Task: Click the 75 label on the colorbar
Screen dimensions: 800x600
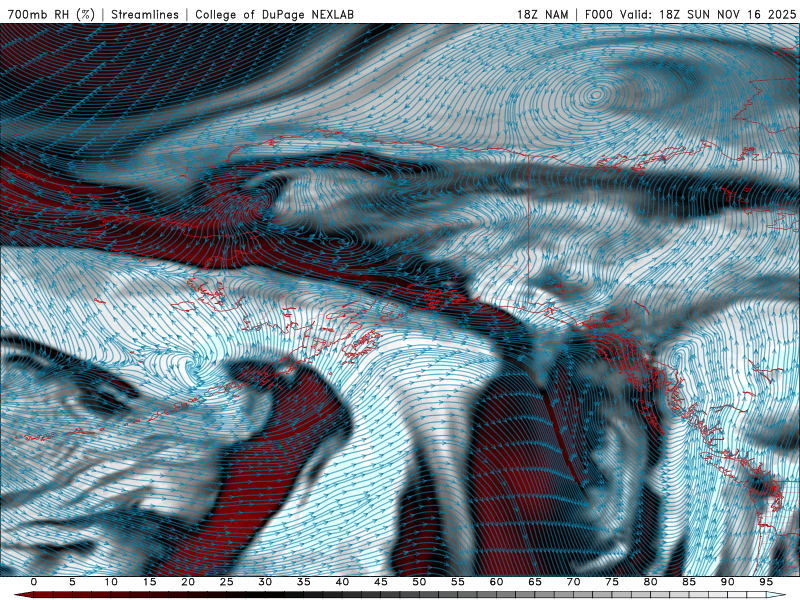Action: coord(612,582)
